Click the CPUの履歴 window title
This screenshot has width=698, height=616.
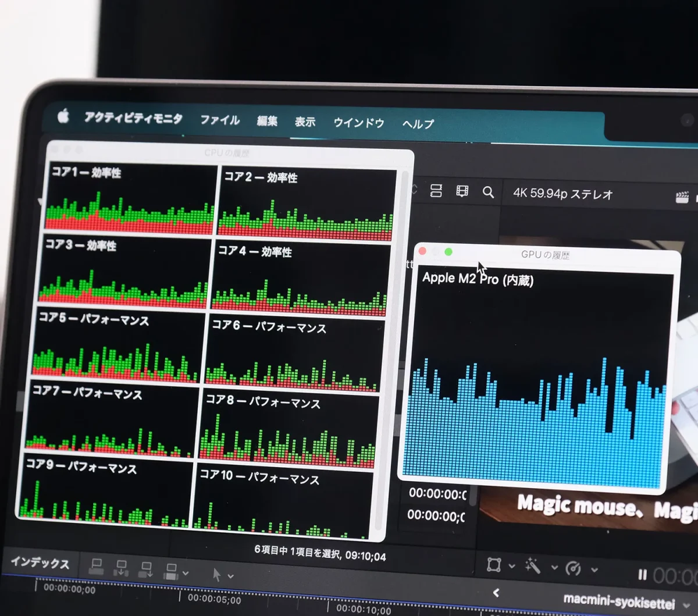tap(226, 153)
